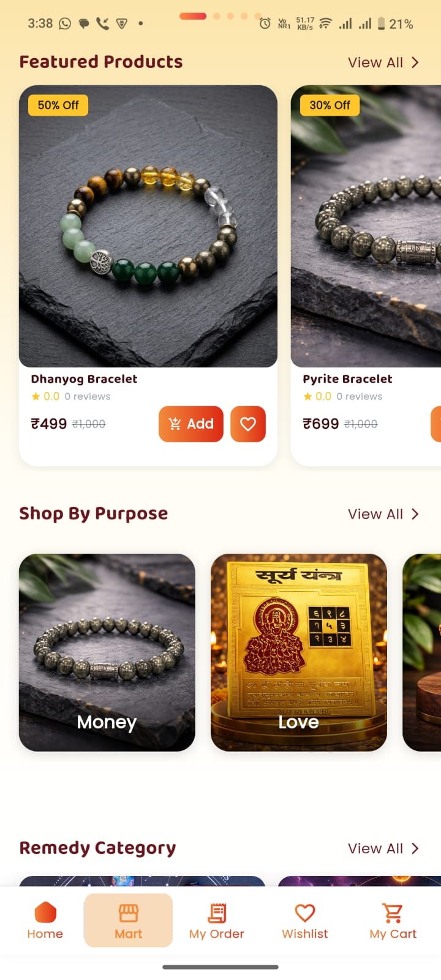Open the Dhanyog Bracelet product image
441x980 pixels.
point(148,226)
